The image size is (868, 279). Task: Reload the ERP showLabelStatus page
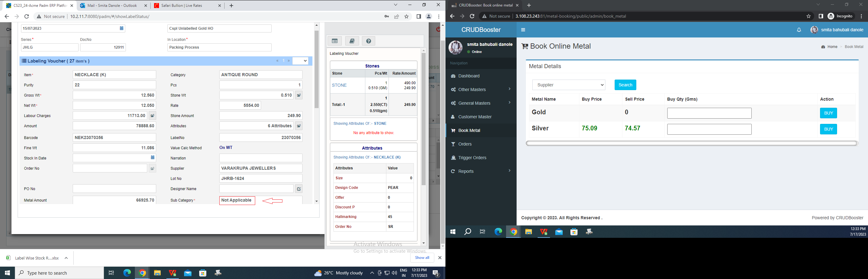pos(27,16)
